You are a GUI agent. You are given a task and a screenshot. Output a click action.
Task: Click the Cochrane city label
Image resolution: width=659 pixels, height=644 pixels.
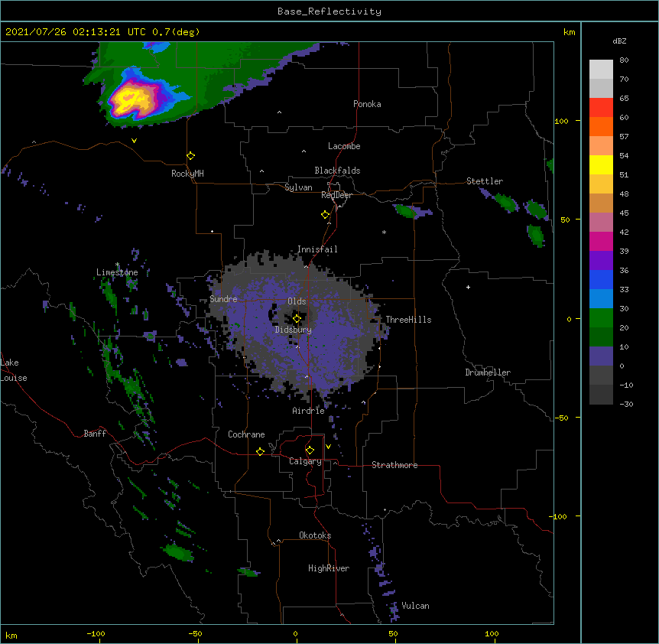tap(246, 434)
